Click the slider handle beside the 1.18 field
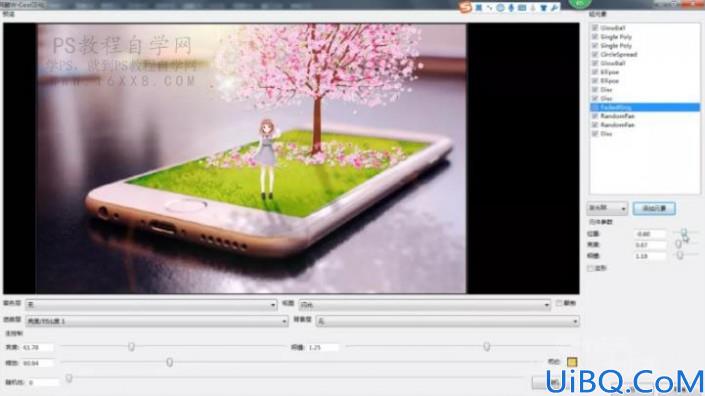 coord(680,255)
